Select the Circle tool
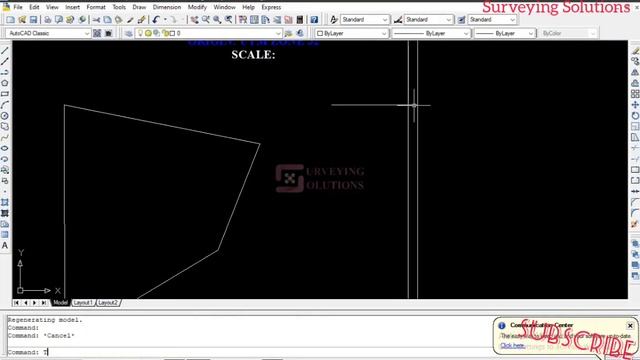The width and height of the screenshot is (640, 360). (5, 116)
